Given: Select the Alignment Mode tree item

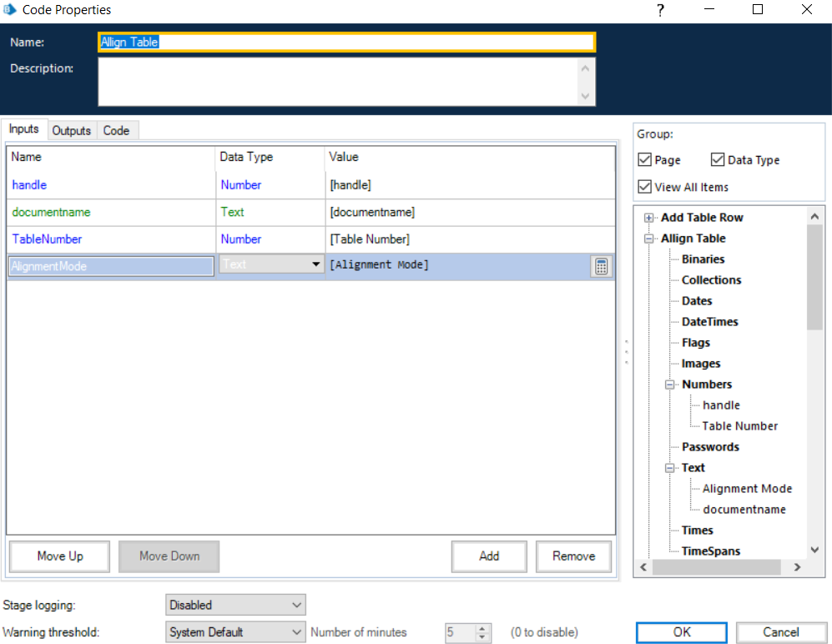Looking at the screenshot, I should click(x=747, y=489).
